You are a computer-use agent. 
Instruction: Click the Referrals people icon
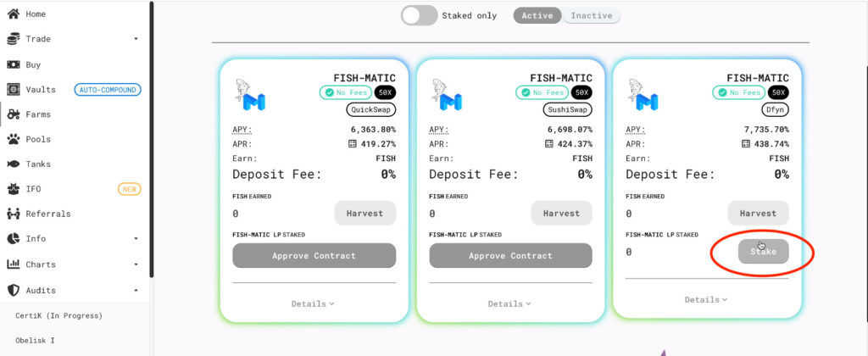point(14,214)
